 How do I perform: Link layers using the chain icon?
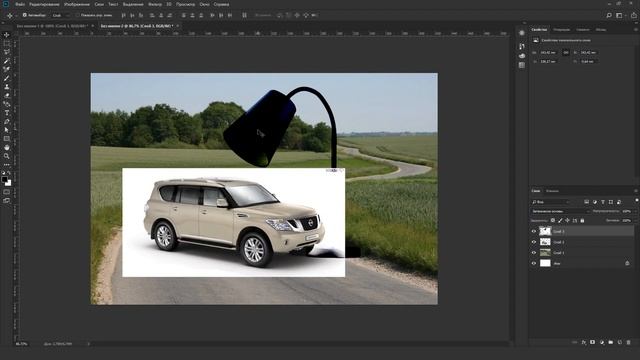pyautogui.click(x=575, y=342)
